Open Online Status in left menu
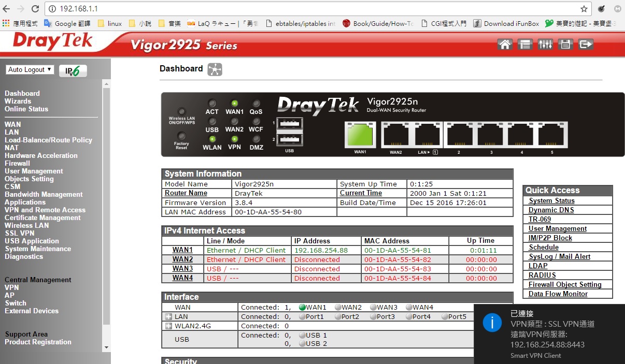Viewport: 625px width, 364px height. point(26,109)
